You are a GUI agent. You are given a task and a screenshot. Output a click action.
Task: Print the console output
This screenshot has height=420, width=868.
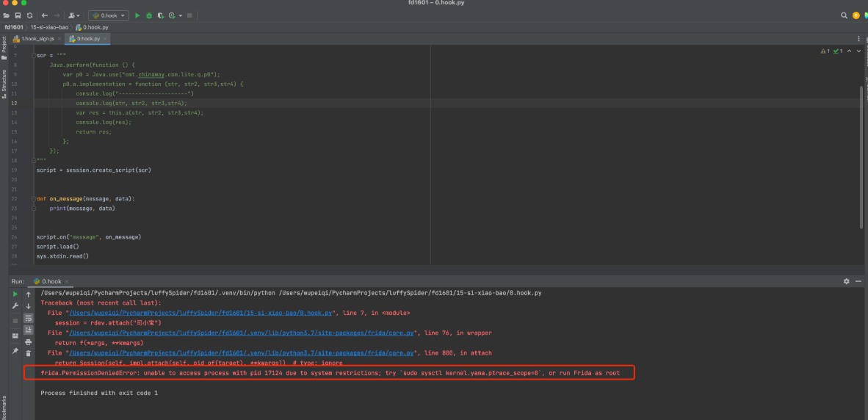(29, 341)
